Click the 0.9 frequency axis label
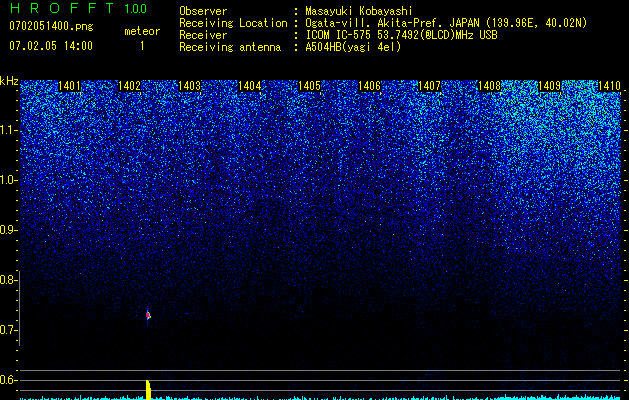Image resolution: width=629 pixels, height=400 pixels. (9, 230)
